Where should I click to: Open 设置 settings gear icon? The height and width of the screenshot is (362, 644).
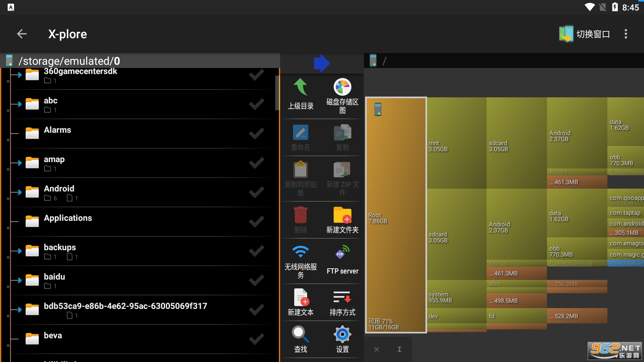tap(343, 334)
